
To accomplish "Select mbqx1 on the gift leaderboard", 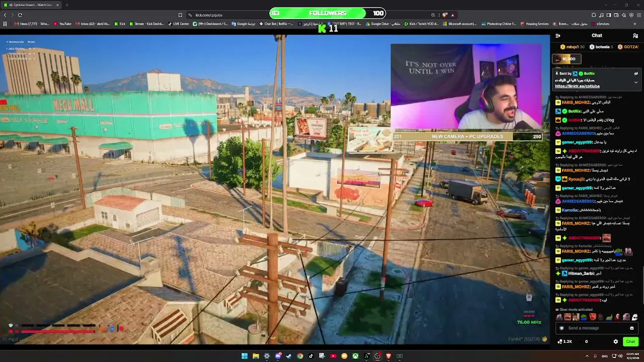I will [572, 47].
